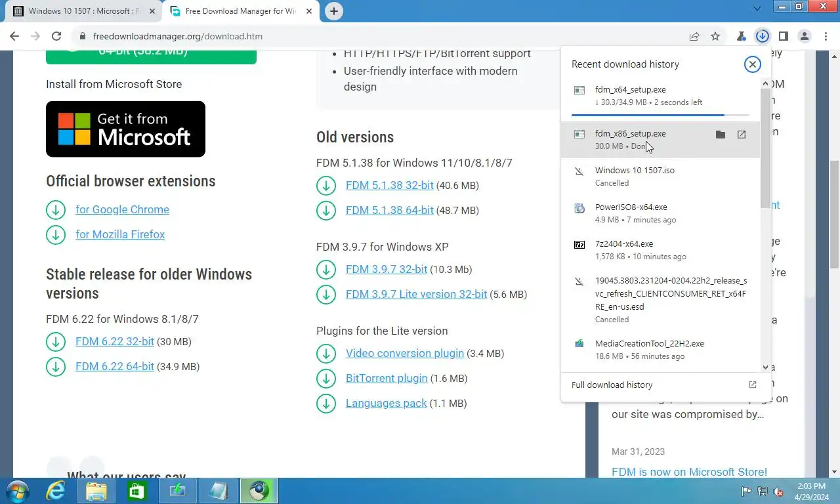The height and width of the screenshot is (504, 840).
Task: Reload the page
Action: (56, 36)
